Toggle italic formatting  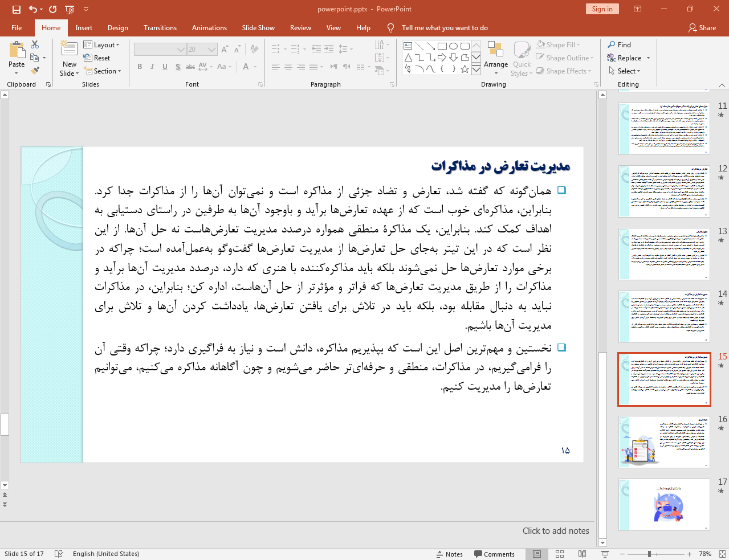click(x=152, y=67)
